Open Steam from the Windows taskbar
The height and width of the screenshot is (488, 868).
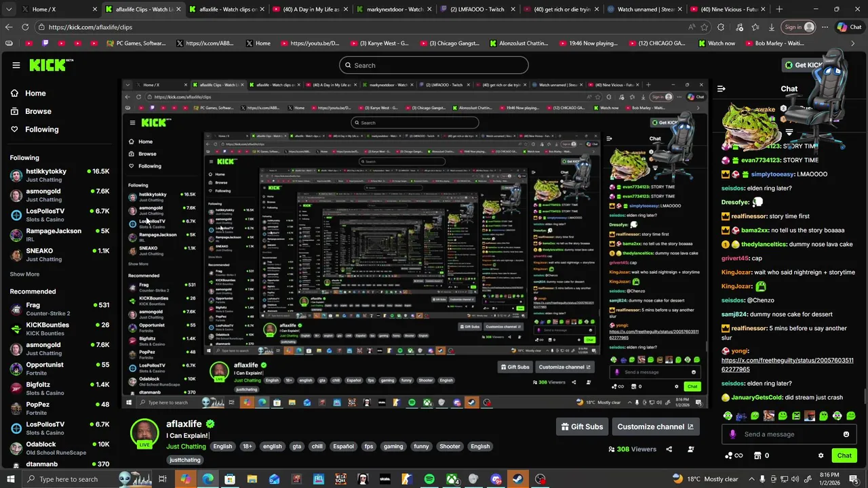click(518, 479)
